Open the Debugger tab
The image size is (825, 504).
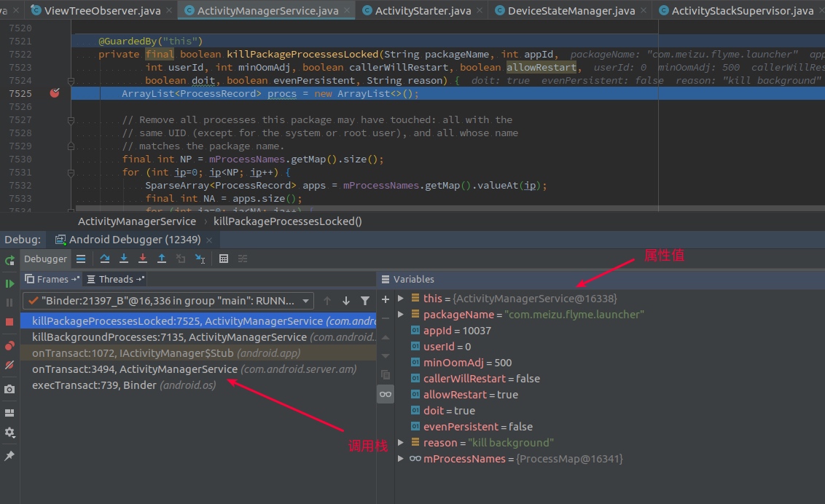pyautogui.click(x=45, y=259)
